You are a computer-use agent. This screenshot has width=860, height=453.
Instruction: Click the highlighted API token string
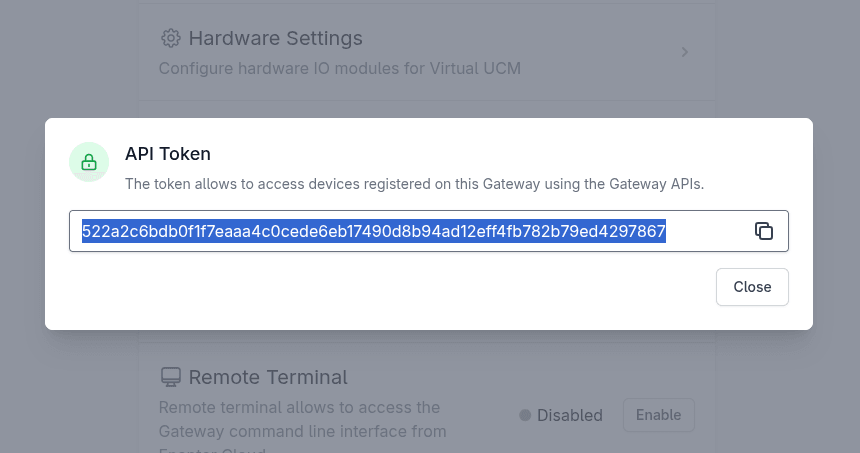[x=374, y=232]
